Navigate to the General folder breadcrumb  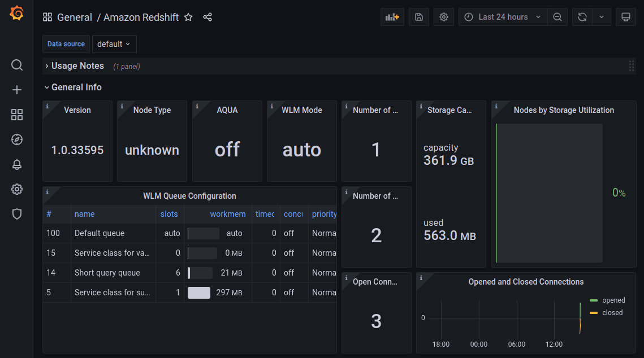[x=75, y=18]
